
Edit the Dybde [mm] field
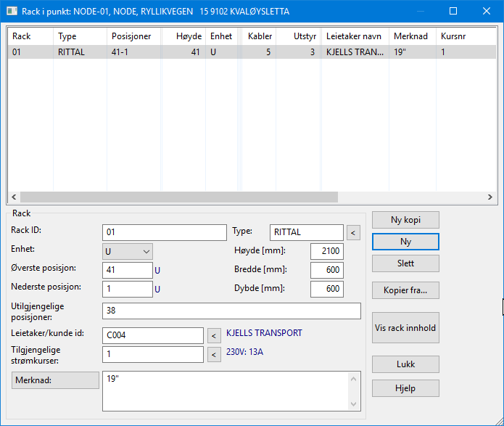tap(327, 289)
